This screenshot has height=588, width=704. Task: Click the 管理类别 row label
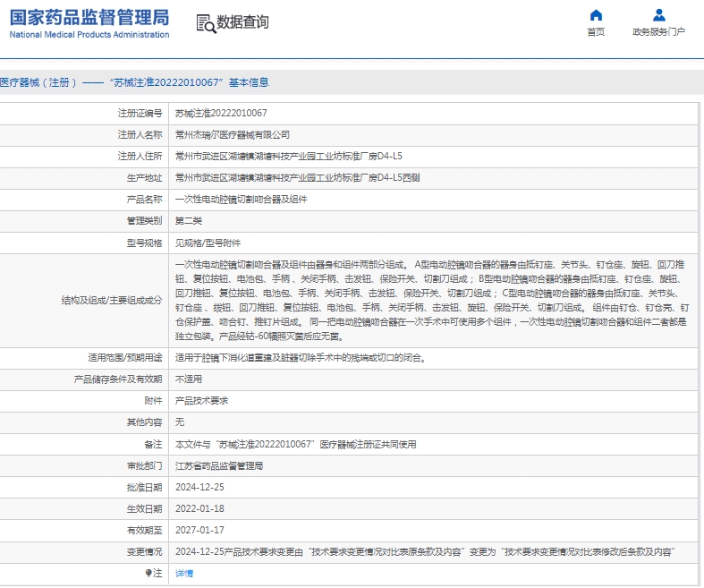pyautogui.click(x=144, y=221)
